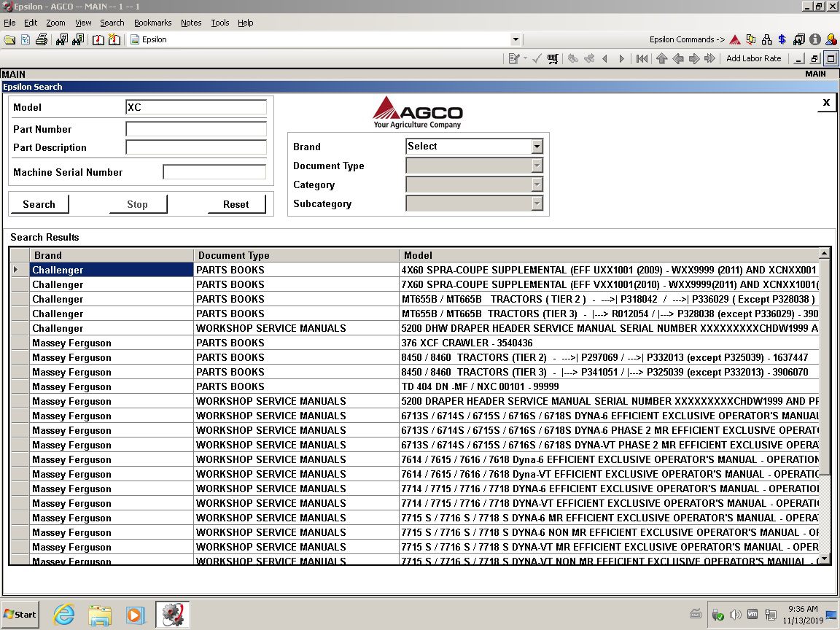Image resolution: width=840 pixels, height=630 pixels.
Task: Open Internet Explorer from the taskbar
Action: (x=63, y=615)
